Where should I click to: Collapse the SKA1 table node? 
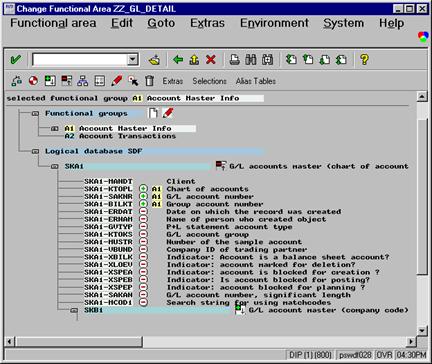coord(55,166)
